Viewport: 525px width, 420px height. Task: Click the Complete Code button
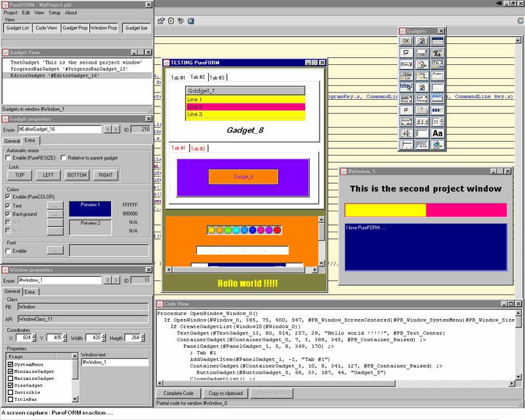click(178, 393)
